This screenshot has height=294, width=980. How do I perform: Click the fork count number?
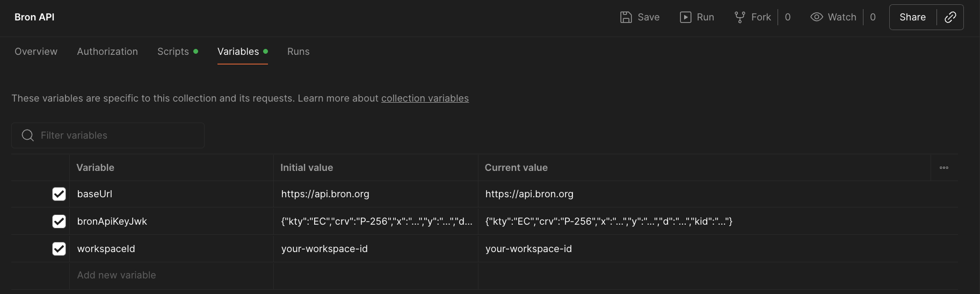tap(788, 17)
